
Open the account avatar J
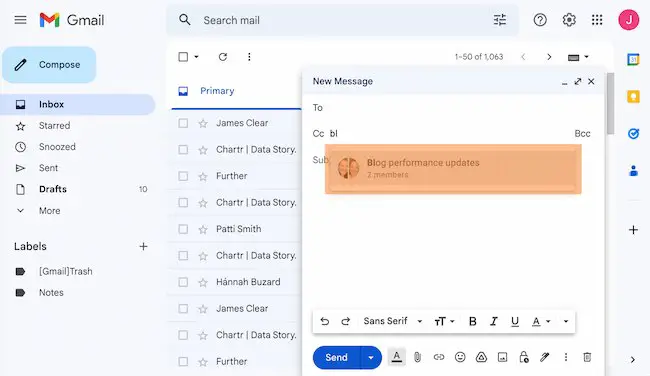[x=628, y=20]
